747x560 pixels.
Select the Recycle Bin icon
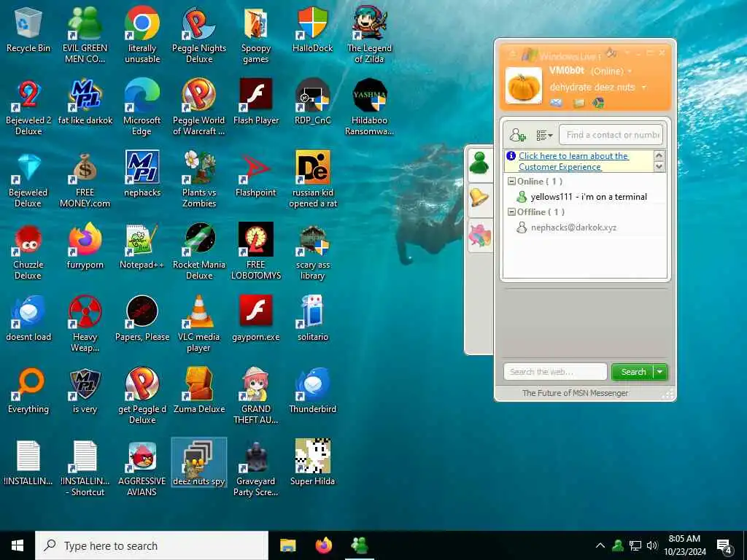[28, 30]
